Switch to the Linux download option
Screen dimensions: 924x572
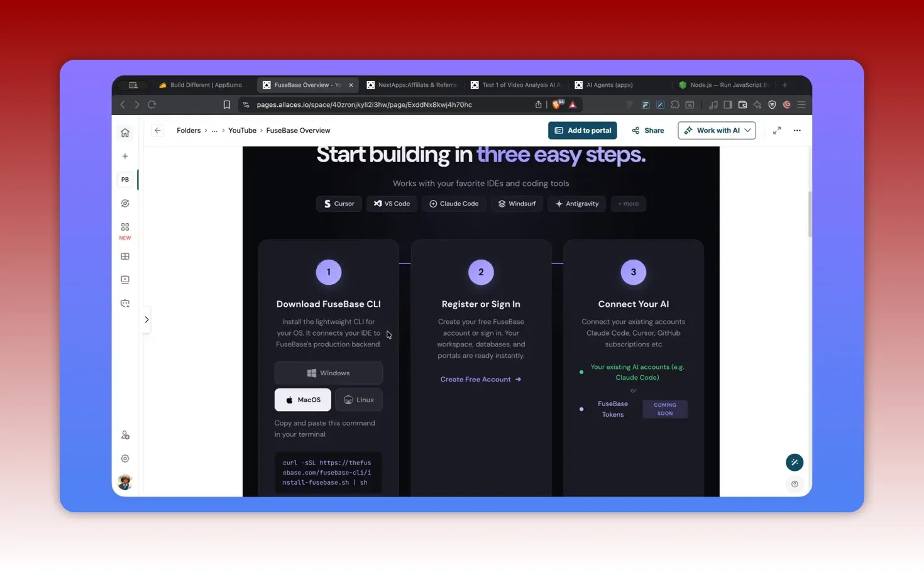[x=358, y=399]
